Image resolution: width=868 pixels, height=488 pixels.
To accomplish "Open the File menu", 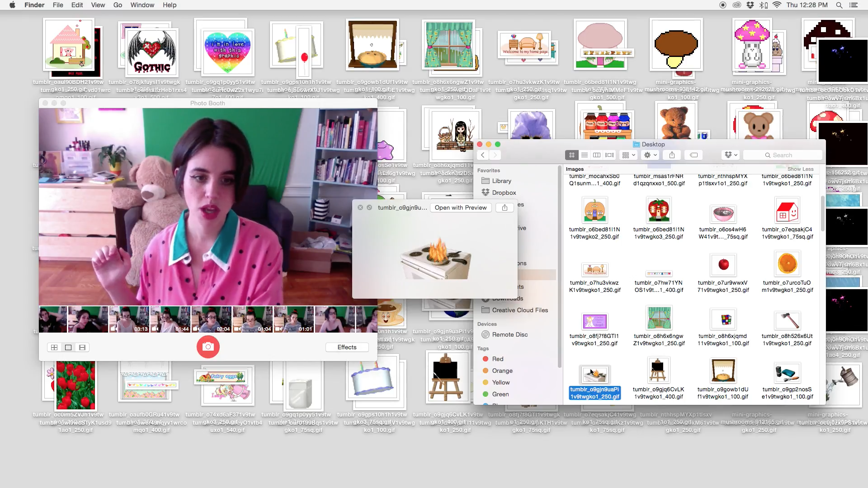I will [58, 5].
